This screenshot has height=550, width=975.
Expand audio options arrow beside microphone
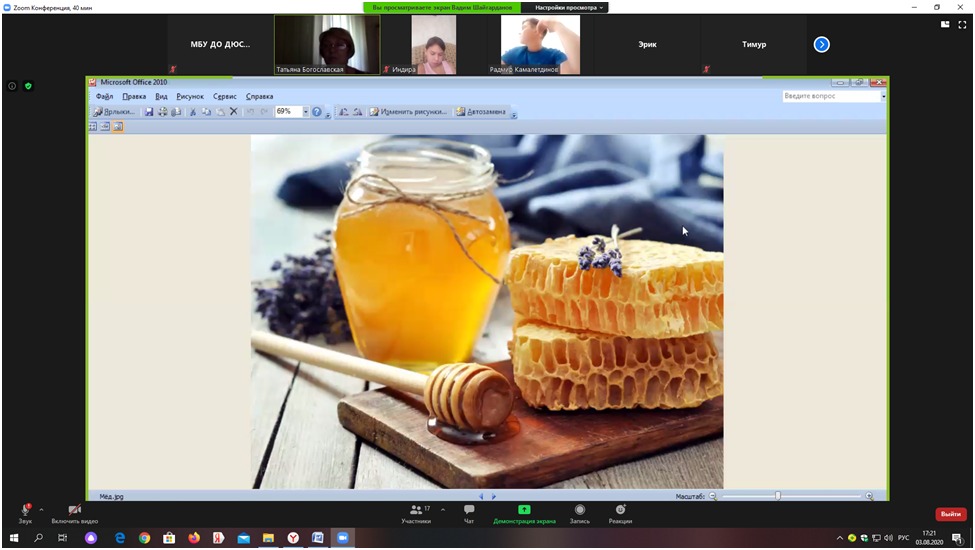pyautogui.click(x=41, y=510)
